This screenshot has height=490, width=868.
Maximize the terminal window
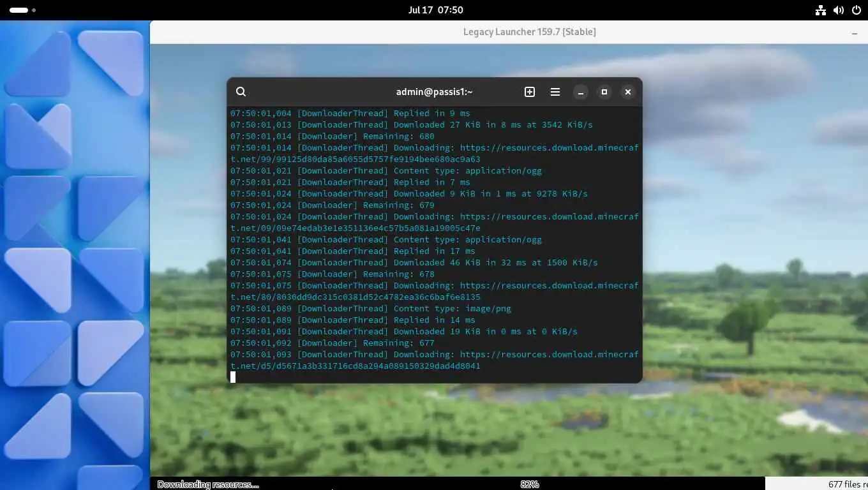(604, 93)
